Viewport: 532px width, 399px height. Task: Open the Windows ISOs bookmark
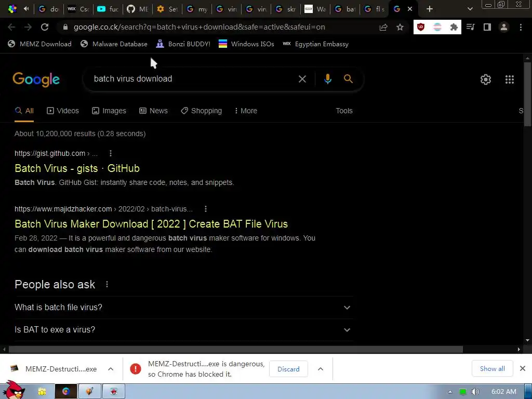246,44
